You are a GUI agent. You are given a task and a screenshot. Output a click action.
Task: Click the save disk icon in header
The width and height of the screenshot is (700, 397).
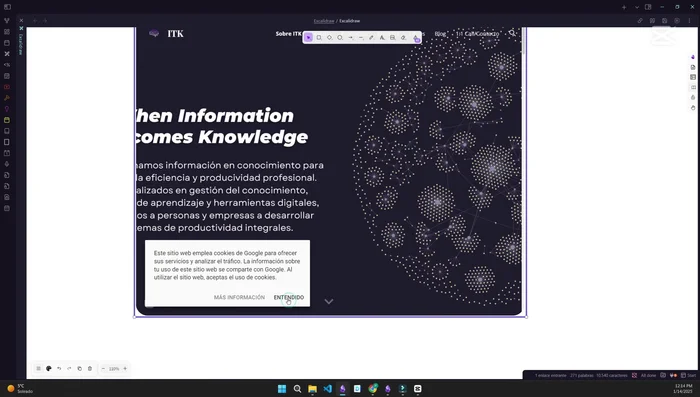(664, 21)
